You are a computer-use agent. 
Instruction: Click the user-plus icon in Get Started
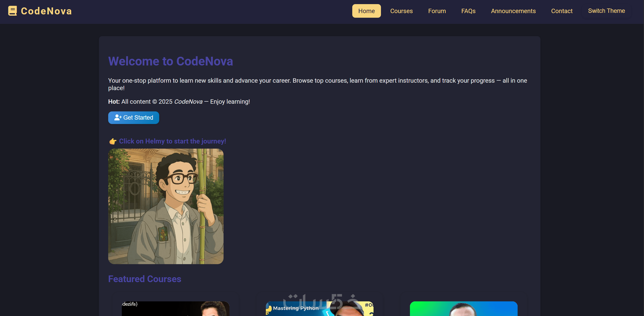(x=118, y=118)
